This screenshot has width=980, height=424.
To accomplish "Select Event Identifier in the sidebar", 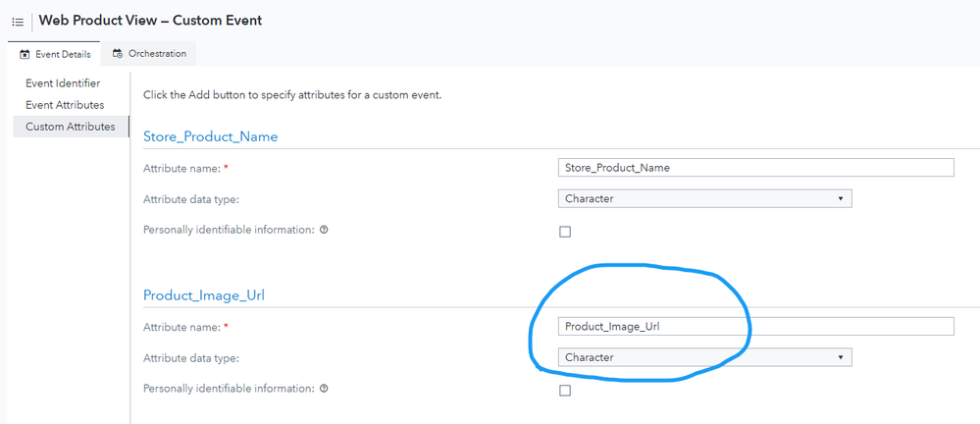I will (x=63, y=83).
